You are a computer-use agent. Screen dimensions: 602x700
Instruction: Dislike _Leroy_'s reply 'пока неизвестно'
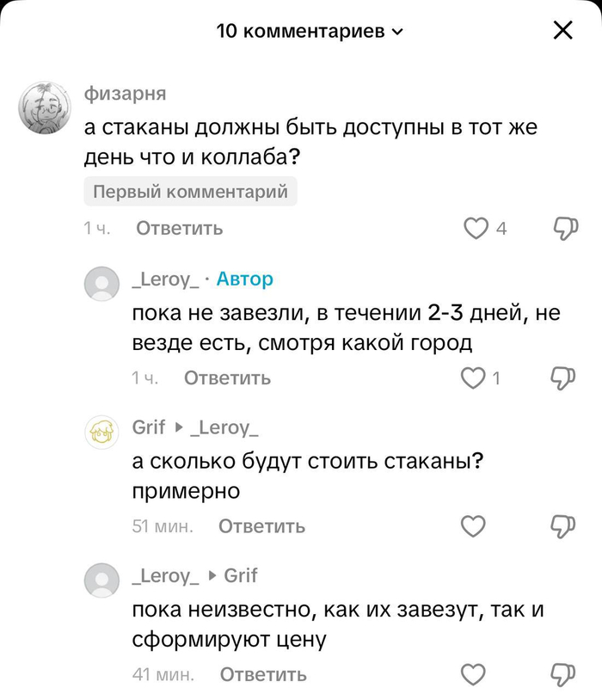563,673
